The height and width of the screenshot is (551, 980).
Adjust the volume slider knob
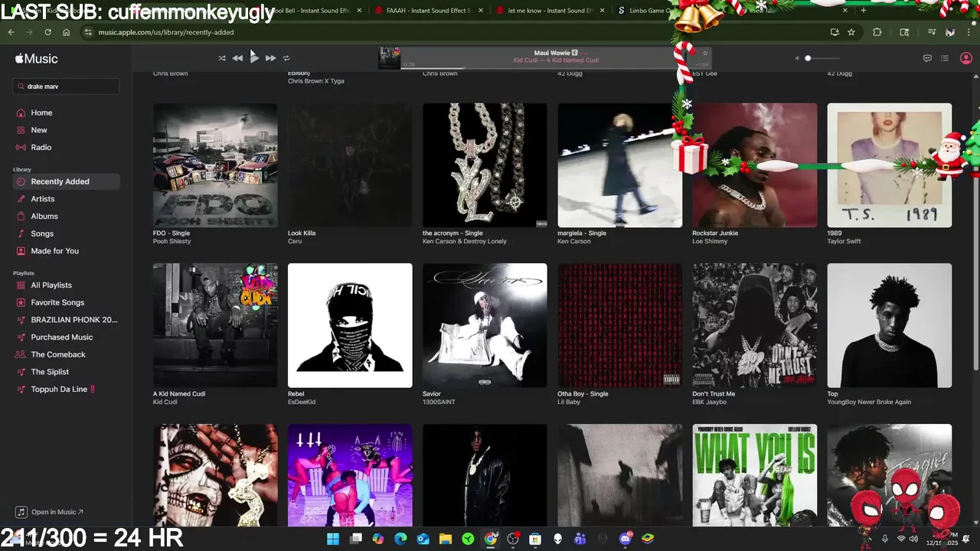(808, 58)
